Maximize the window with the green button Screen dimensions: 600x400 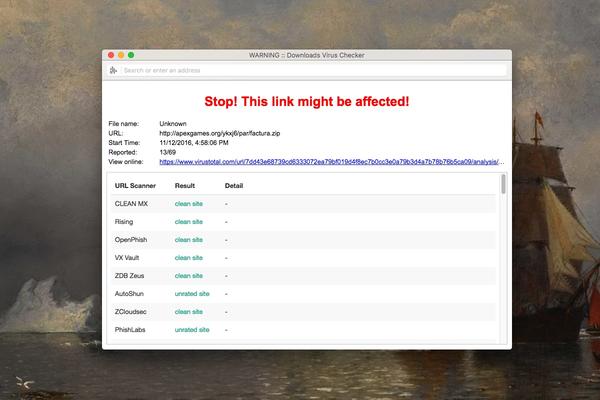[x=131, y=54]
